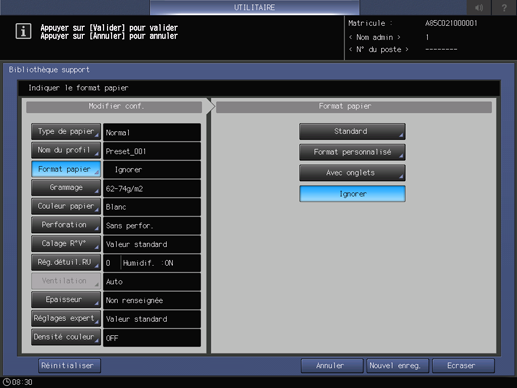517x388 pixels.
Task: Click Réinitialiser to reset settings
Action: pos(69,366)
